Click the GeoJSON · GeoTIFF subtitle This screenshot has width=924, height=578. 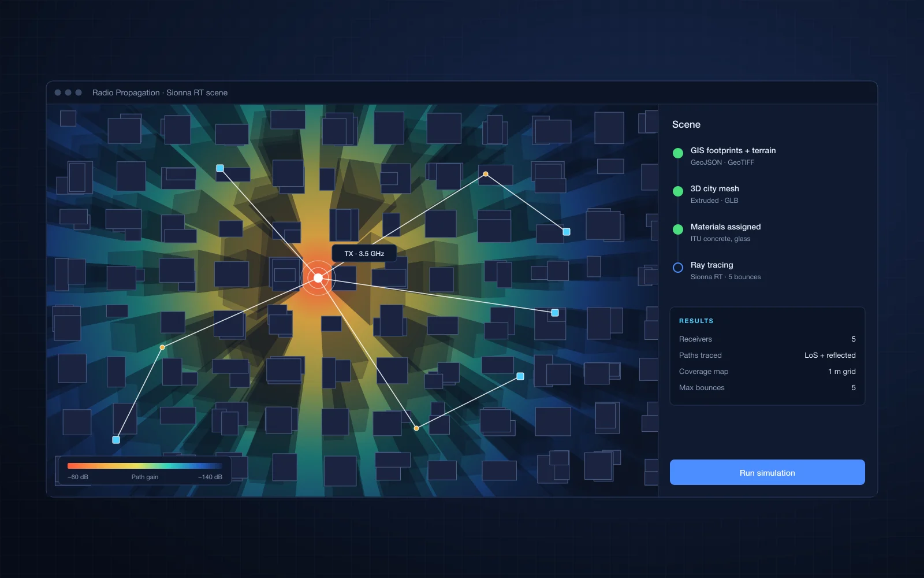coord(722,162)
